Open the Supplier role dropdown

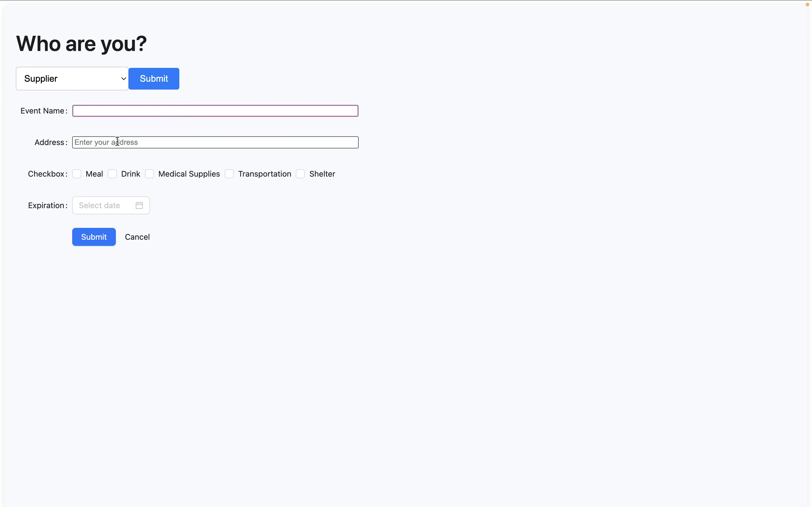click(x=72, y=79)
